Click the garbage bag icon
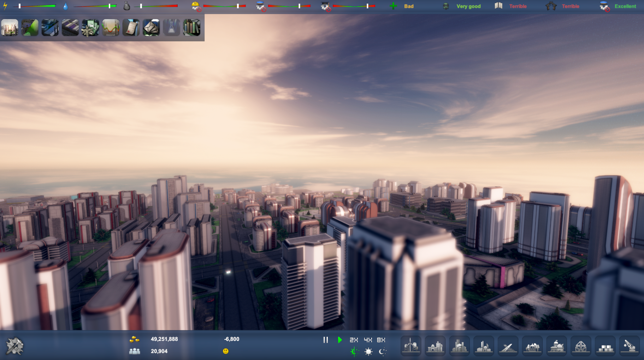The image size is (644, 360). pyautogui.click(x=126, y=6)
